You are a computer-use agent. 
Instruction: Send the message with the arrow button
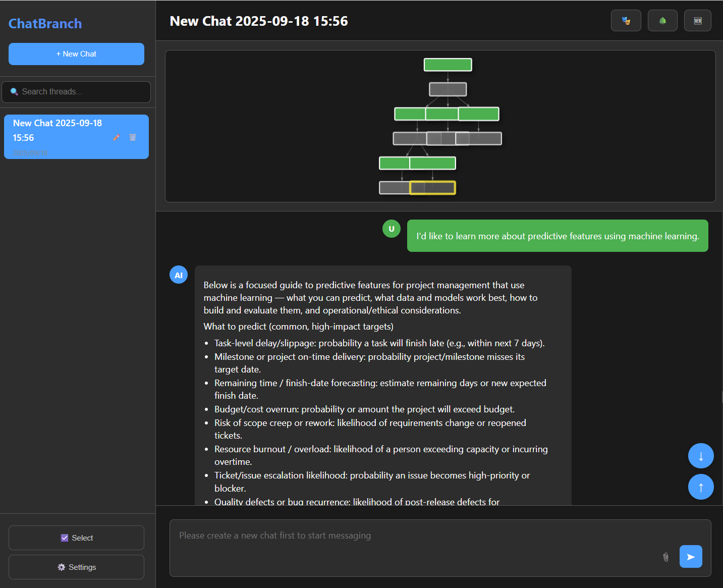pos(690,556)
